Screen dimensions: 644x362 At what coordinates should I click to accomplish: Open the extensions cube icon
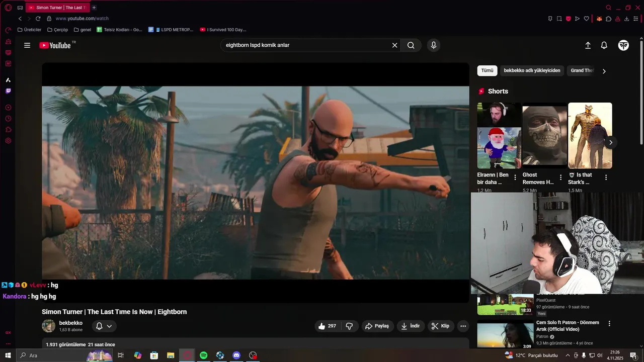pyautogui.click(x=608, y=19)
